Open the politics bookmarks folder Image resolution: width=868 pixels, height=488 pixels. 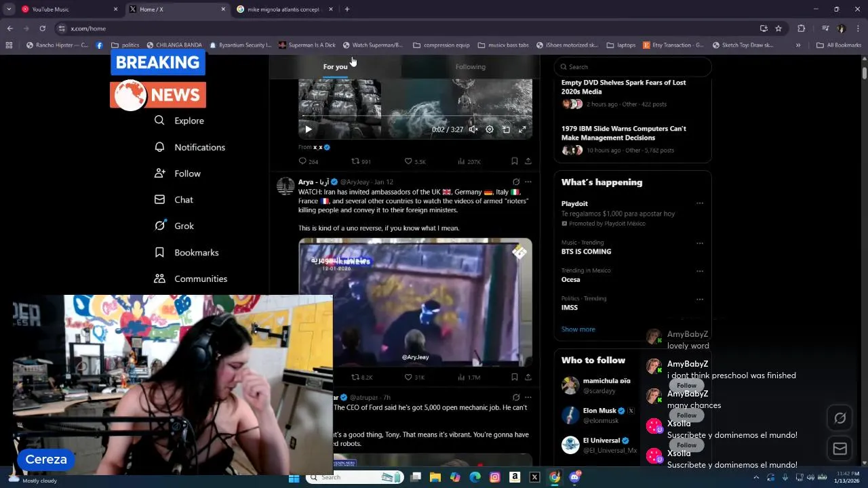[125, 45]
